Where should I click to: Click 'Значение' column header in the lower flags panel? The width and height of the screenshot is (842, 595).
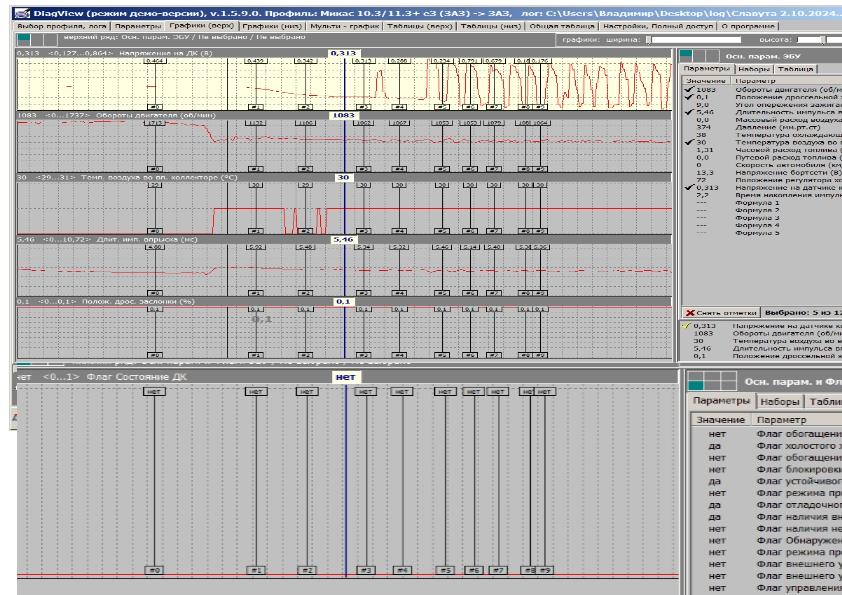coord(720,420)
